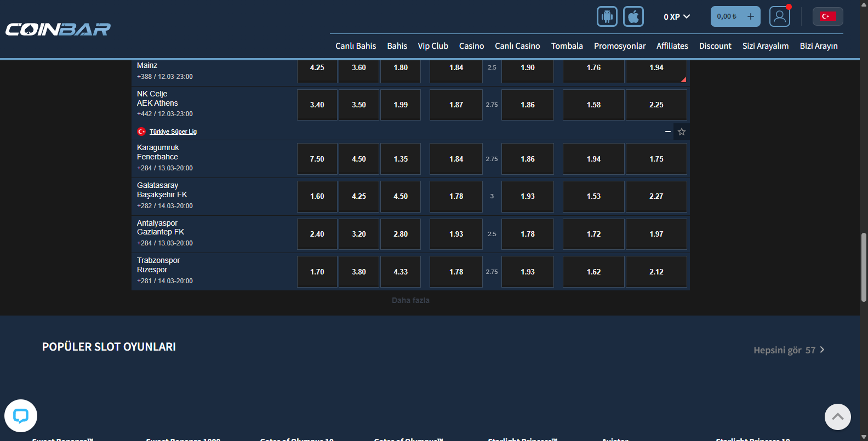Open Tombala from the navigation
This screenshot has width=868, height=441.
[x=567, y=46]
